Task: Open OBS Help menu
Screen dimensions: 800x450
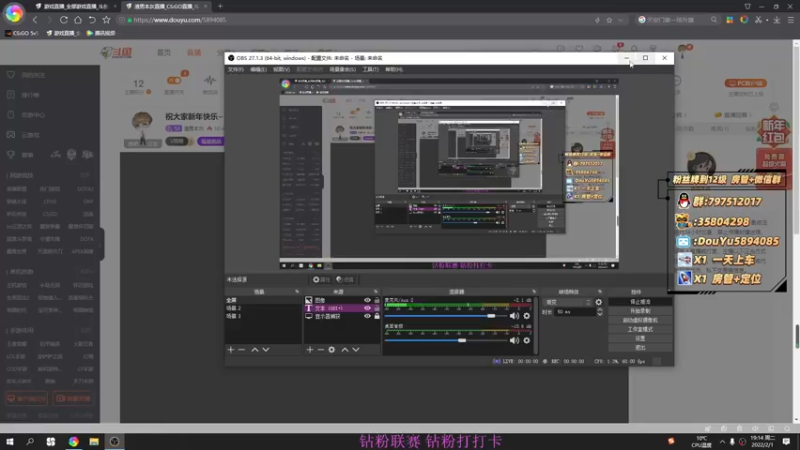Action: click(x=394, y=69)
